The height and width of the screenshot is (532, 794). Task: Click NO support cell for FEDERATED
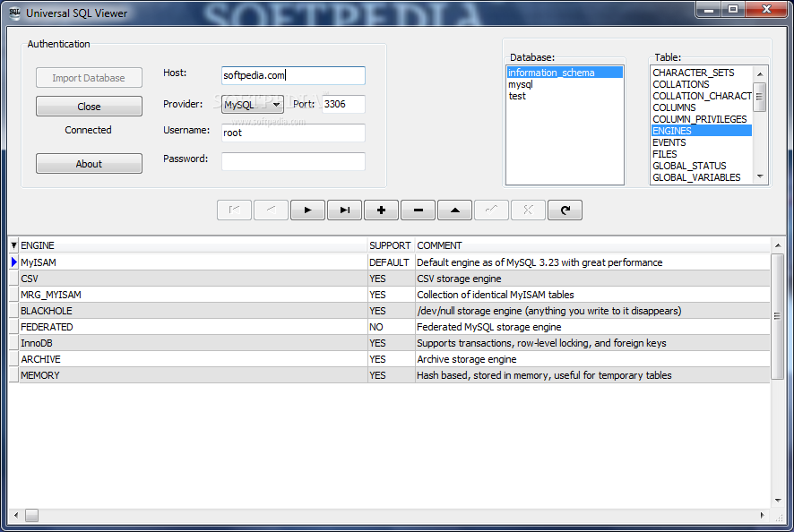pyautogui.click(x=391, y=327)
